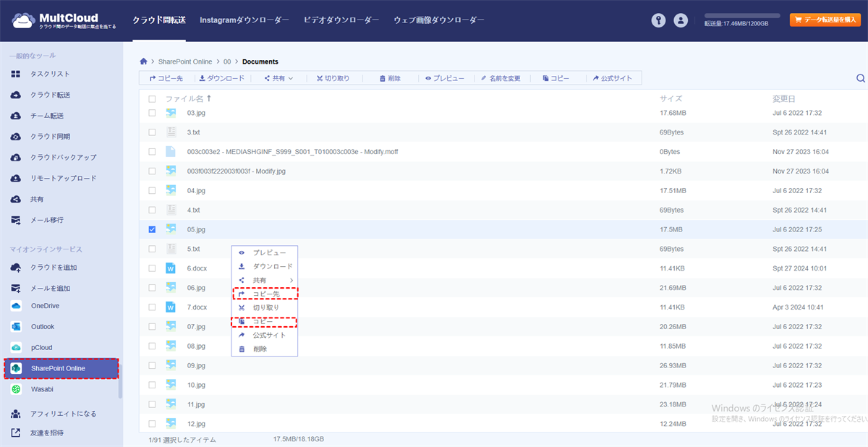868x447 pixels.
Task: Click the Become Affiliate (アフィリエイトになる) icon
Action: [x=15, y=414]
